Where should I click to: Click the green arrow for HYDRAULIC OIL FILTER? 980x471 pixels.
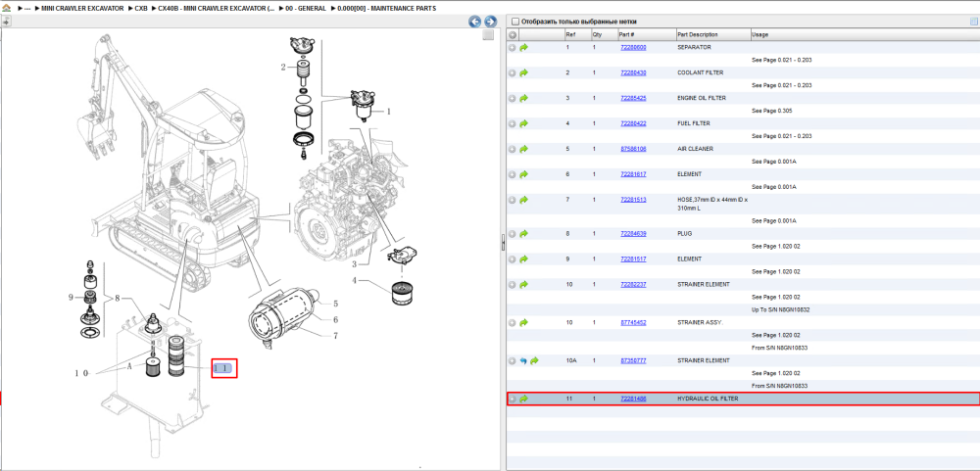click(x=523, y=399)
